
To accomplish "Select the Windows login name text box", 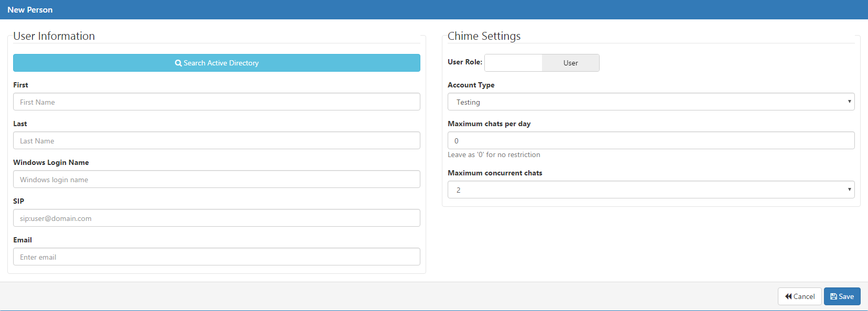I will click(216, 179).
